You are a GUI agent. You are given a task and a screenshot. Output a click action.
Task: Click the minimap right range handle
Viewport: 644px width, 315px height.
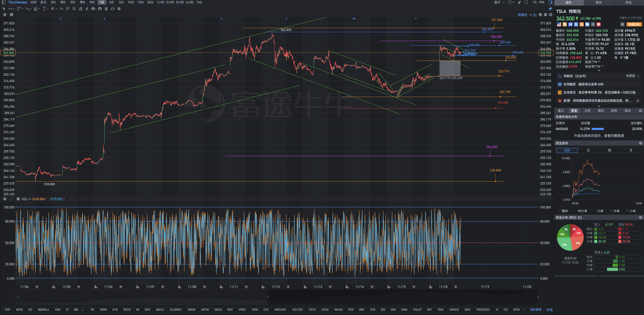538,297
